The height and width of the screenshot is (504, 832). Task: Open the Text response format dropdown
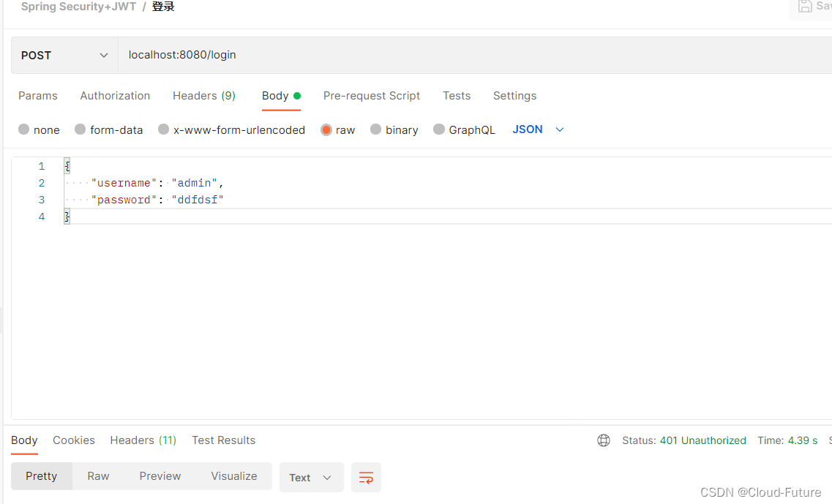(x=311, y=478)
